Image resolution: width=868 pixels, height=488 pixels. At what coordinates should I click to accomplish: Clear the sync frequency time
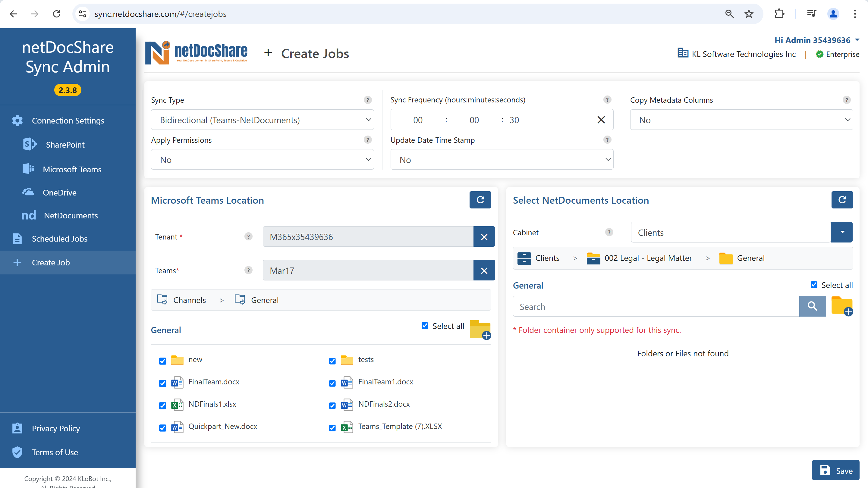pos(601,120)
